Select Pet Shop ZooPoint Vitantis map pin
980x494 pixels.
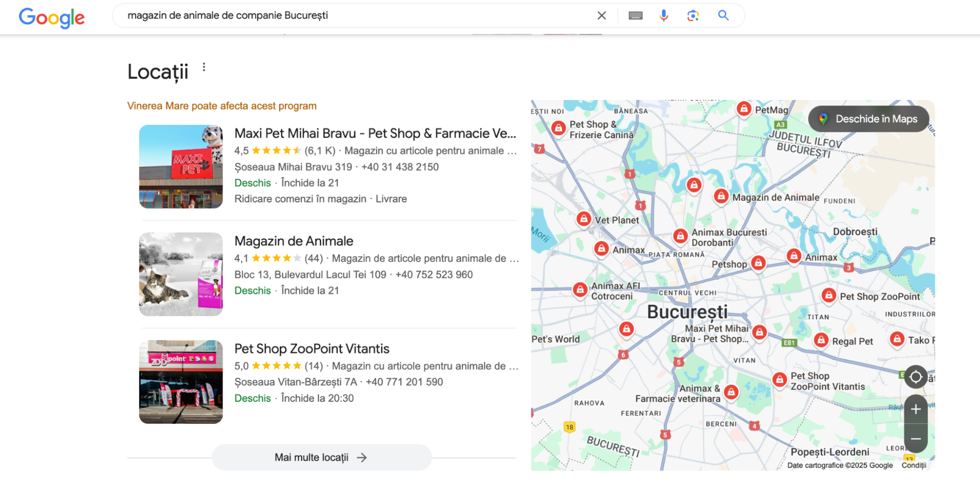coord(779,380)
